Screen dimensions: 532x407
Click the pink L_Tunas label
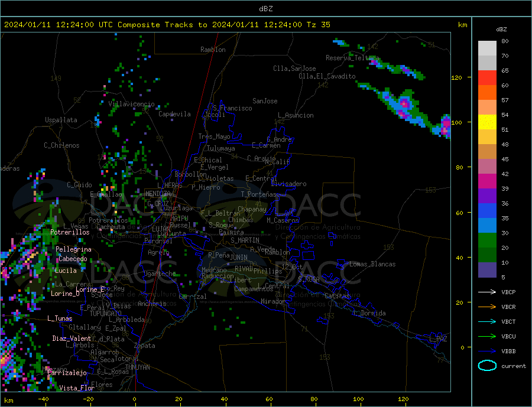coord(60,318)
